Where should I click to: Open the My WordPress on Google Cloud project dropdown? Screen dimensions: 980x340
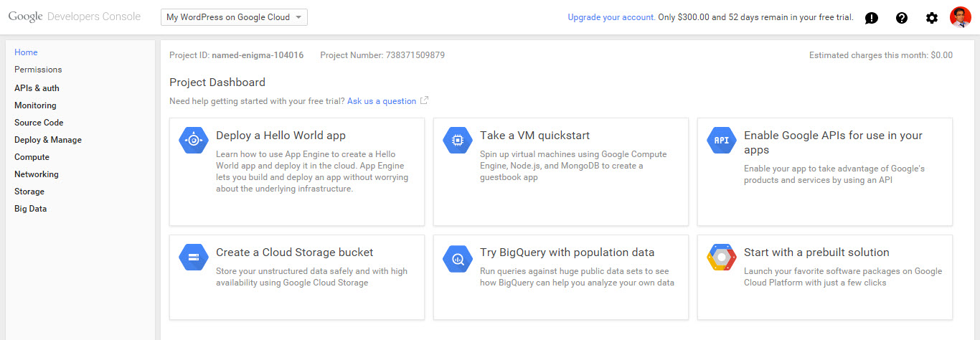(x=234, y=17)
